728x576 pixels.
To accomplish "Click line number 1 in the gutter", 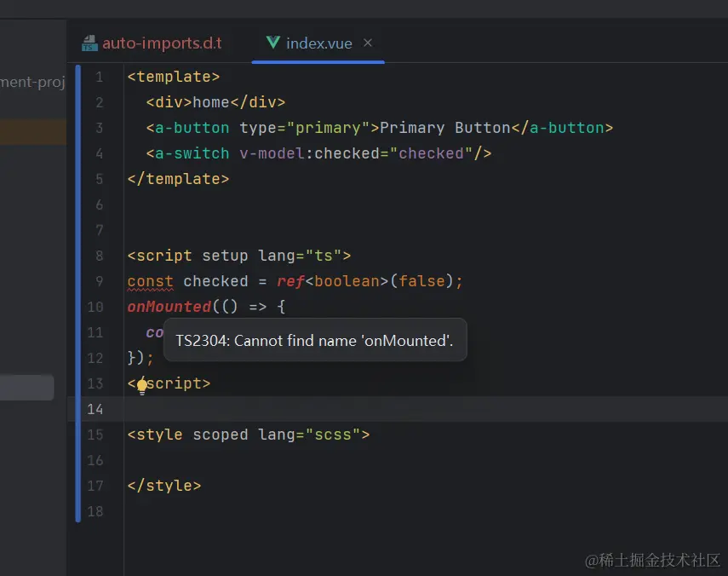I will [99, 77].
